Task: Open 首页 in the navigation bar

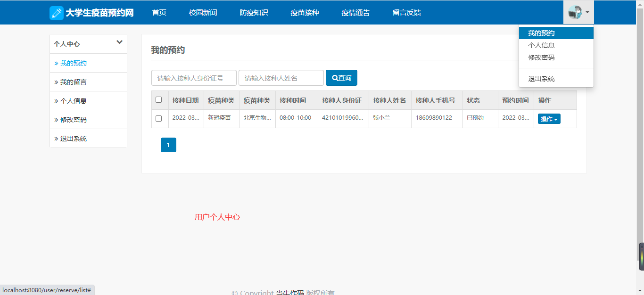Action: [x=159, y=13]
